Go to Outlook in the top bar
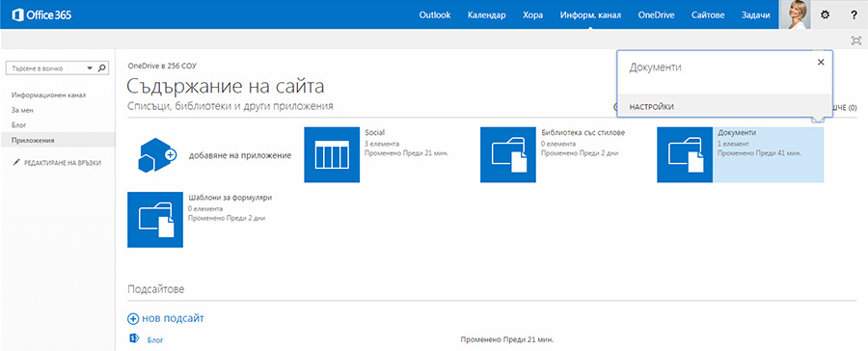Viewport: 868px width, 351px height. pos(435,15)
